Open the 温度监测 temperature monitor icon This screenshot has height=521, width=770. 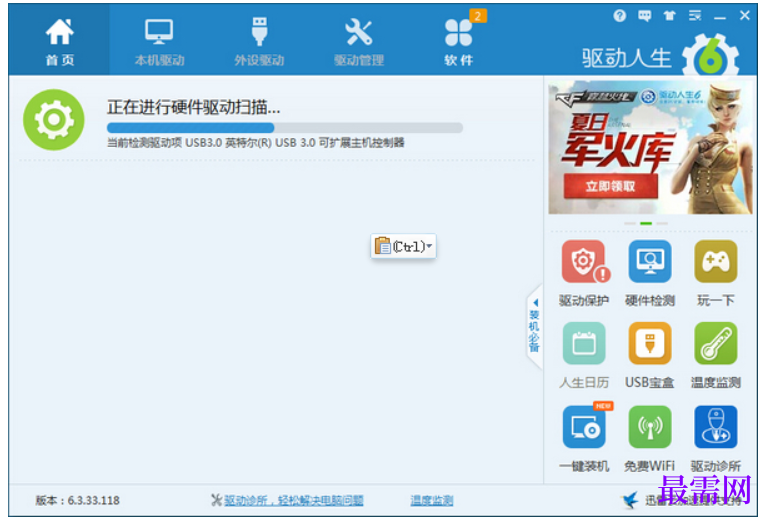(x=715, y=343)
